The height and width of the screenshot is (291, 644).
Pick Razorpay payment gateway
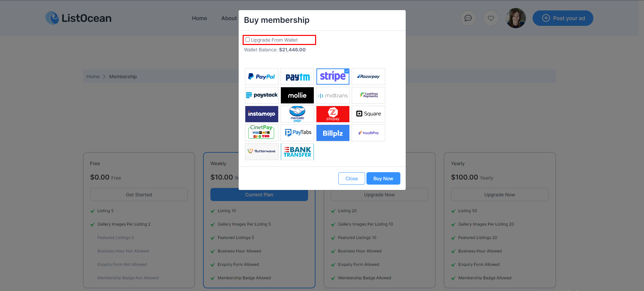(368, 77)
